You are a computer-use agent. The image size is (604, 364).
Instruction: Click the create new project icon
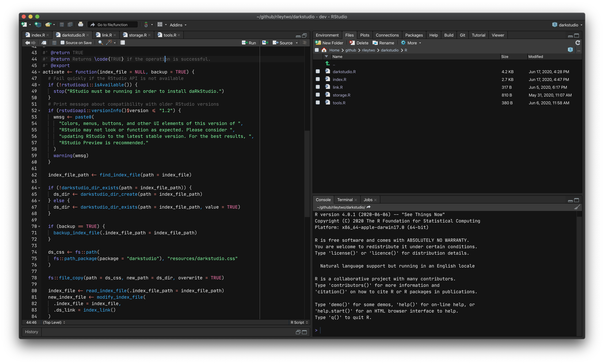[38, 25]
